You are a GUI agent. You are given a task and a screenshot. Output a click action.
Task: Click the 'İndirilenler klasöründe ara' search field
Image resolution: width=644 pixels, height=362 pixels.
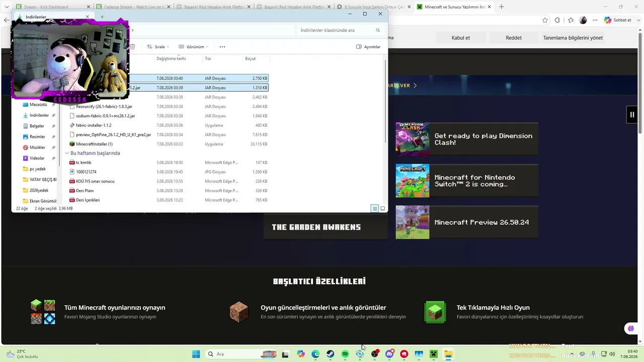point(340,30)
